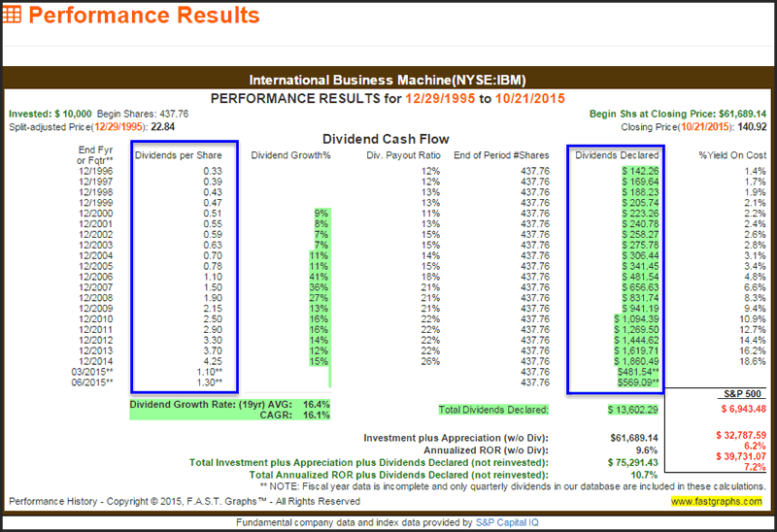Click the 18.6% yield on cost value

(x=753, y=361)
